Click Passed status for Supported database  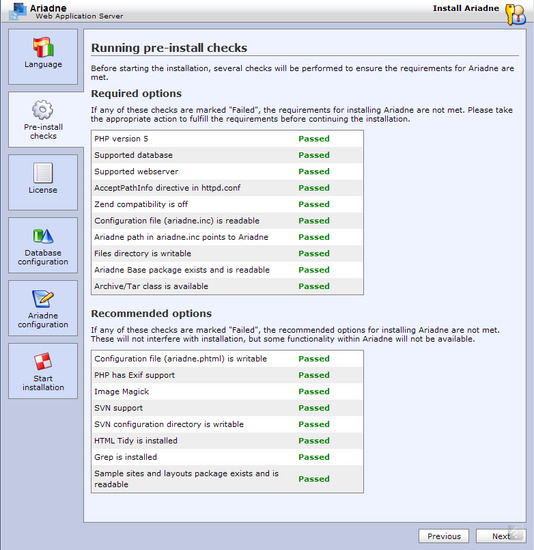click(x=314, y=155)
